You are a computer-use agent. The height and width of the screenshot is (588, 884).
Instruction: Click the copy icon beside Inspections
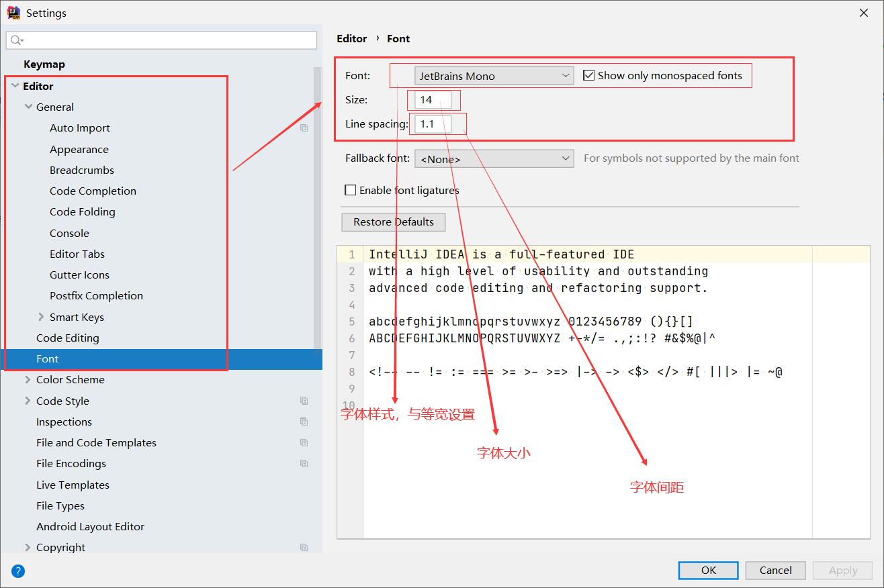coord(304,422)
